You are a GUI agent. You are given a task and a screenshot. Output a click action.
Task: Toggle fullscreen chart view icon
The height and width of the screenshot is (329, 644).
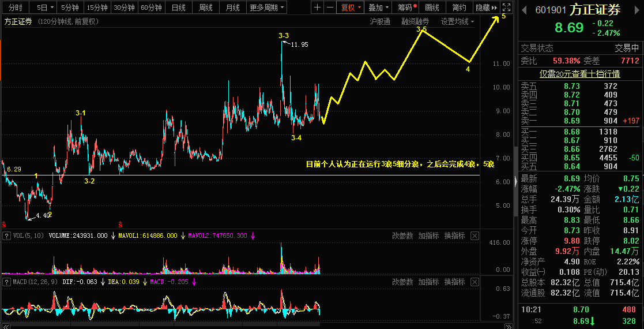(506, 8)
